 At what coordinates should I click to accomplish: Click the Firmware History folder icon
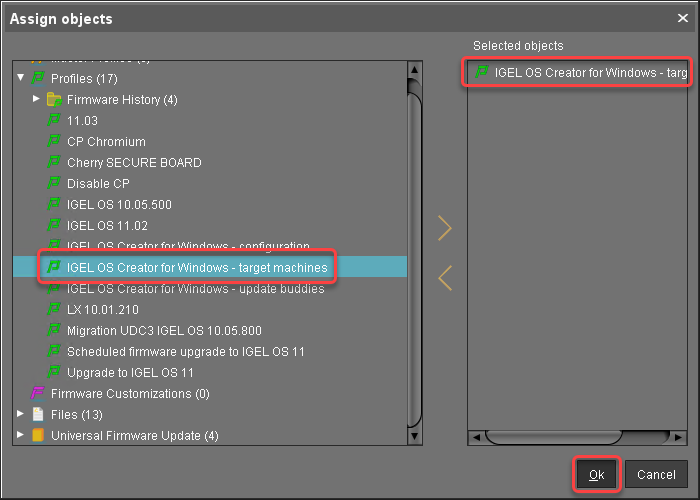pyautogui.click(x=55, y=100)
